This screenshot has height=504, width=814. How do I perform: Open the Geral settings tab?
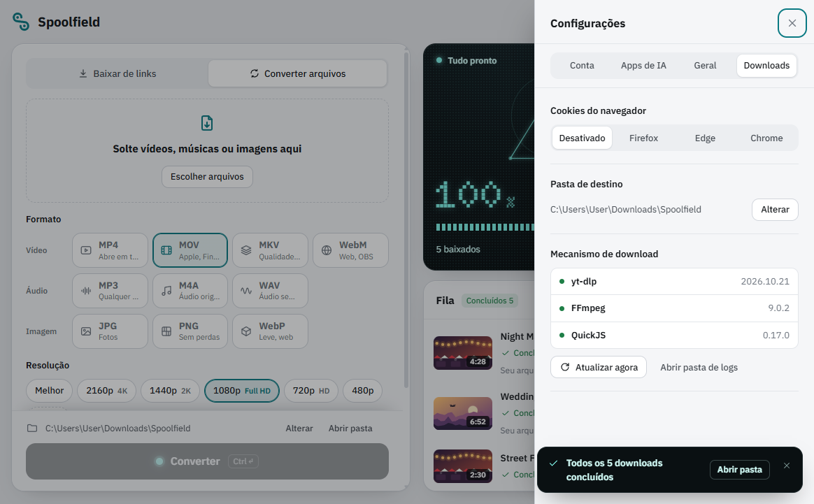click(705, 66)
